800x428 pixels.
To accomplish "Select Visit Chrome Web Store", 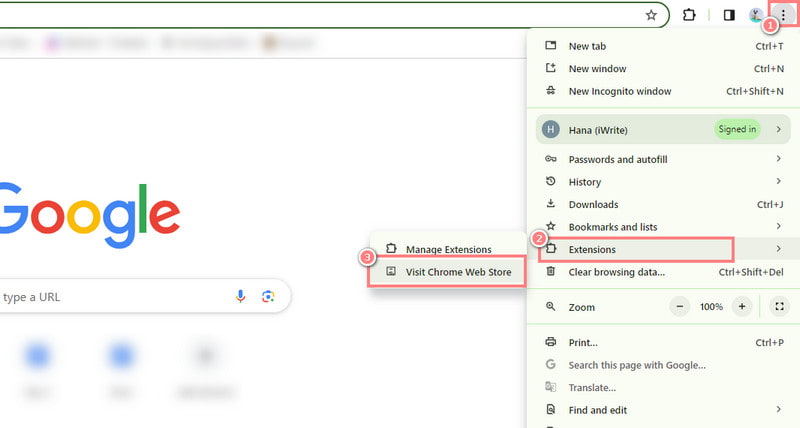I will [447, 272].
